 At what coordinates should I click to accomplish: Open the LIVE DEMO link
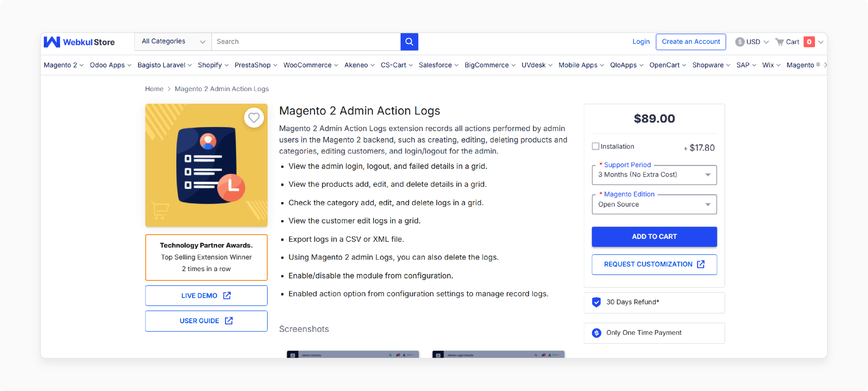tap(206, 296)
